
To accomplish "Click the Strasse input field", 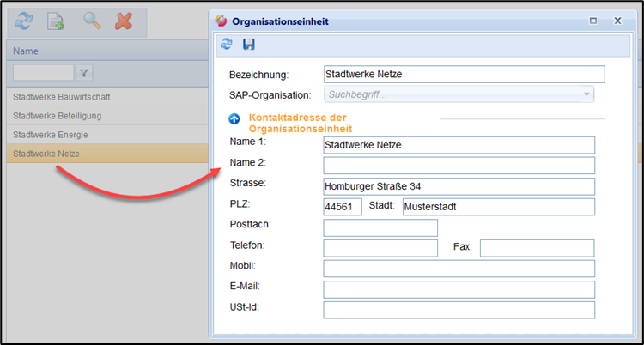I will tap(459, 186).
